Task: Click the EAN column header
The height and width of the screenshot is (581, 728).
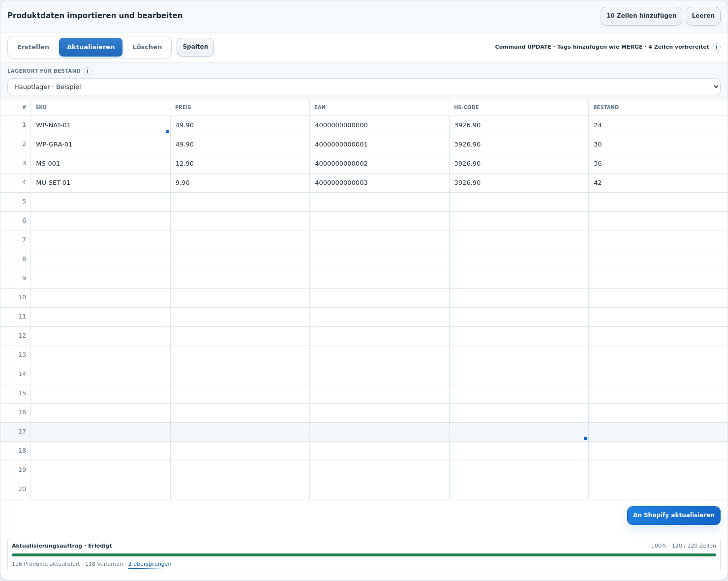Action: click(x=379, y=108)
